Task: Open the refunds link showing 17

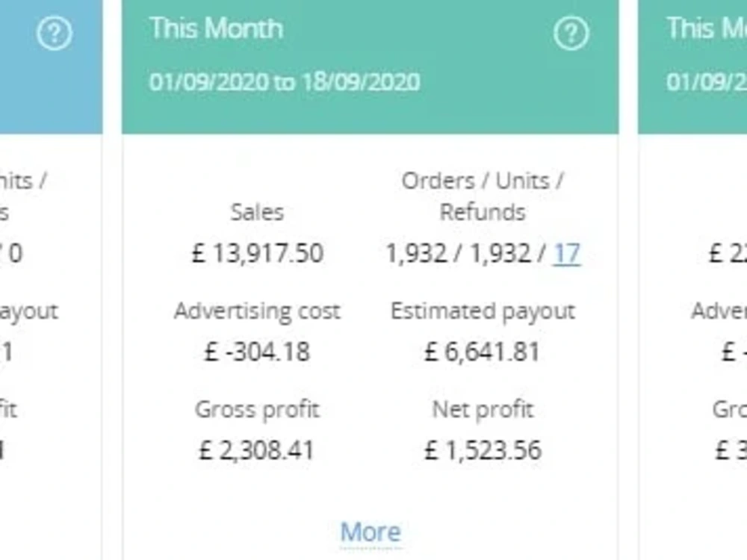Action: pos(566,253)
